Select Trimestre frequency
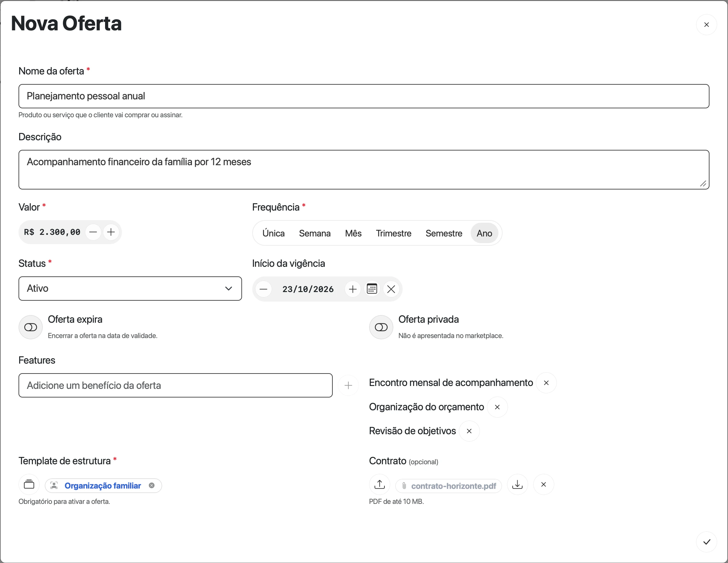Screen dimensions: 728x563 [393, 233]
